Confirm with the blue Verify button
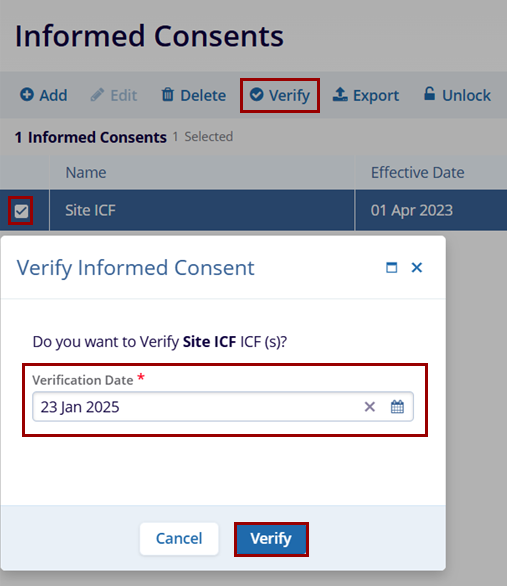507x586 pixels. click(271, 539)
